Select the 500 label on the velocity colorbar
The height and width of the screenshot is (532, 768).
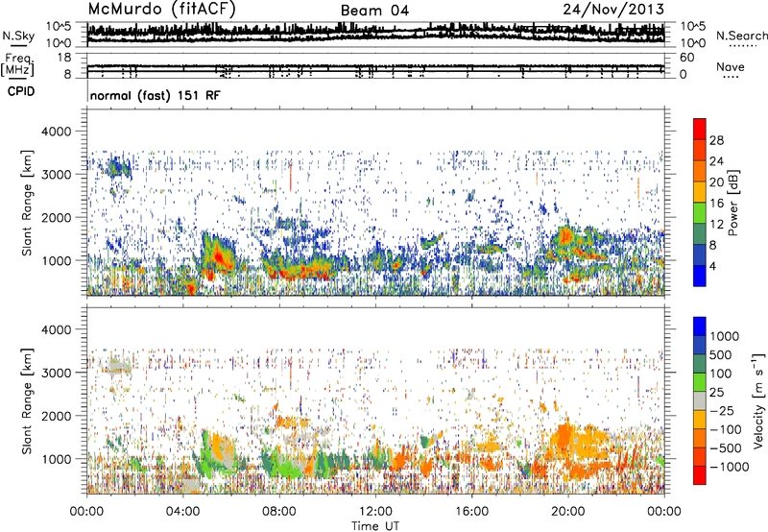point(723,354)
